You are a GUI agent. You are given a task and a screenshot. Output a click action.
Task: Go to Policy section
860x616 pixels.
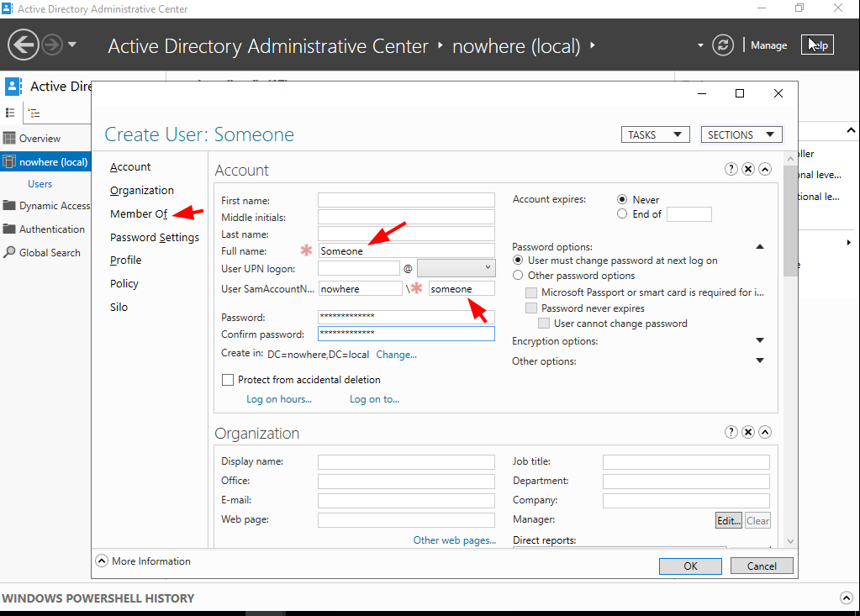coord(124,283)
